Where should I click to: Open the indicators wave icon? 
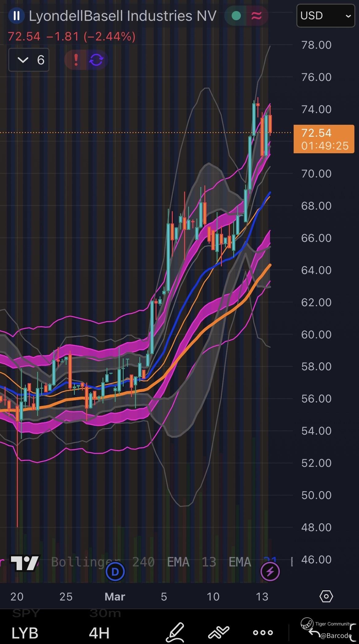click(219, 632)
